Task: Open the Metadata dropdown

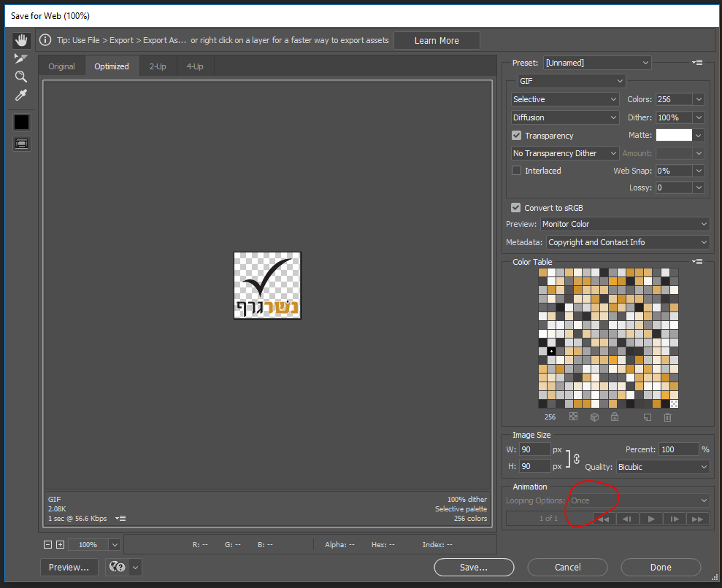Action: [628, 242]
